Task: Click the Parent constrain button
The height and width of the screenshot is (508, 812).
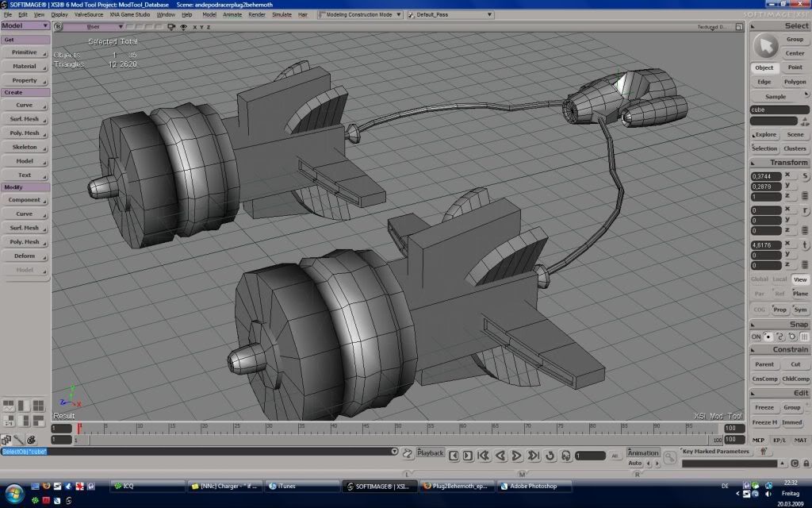Action: 764,364
